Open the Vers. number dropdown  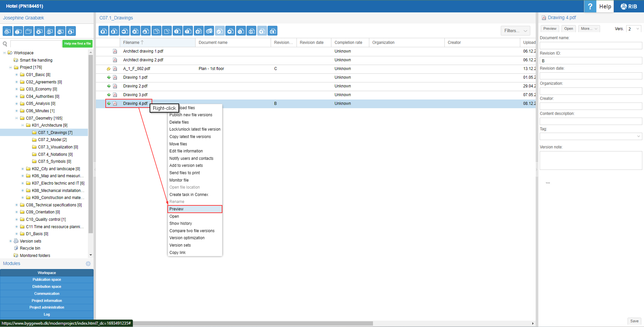(x=633, y=29)
